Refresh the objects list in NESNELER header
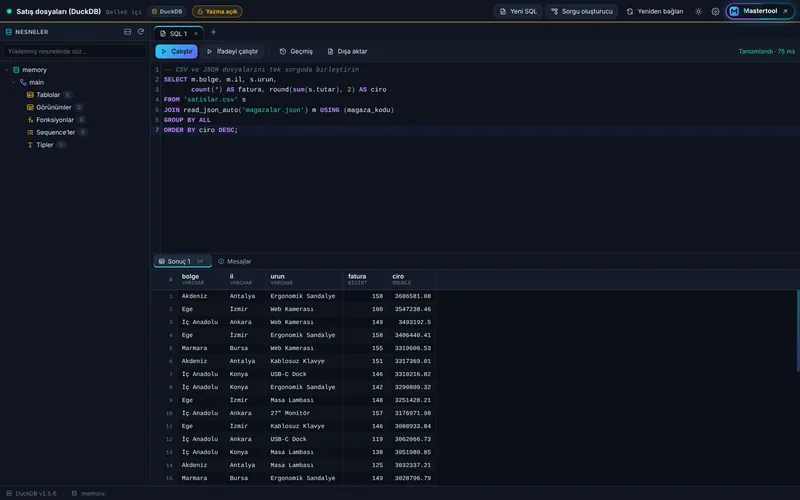 click(141, 32)
